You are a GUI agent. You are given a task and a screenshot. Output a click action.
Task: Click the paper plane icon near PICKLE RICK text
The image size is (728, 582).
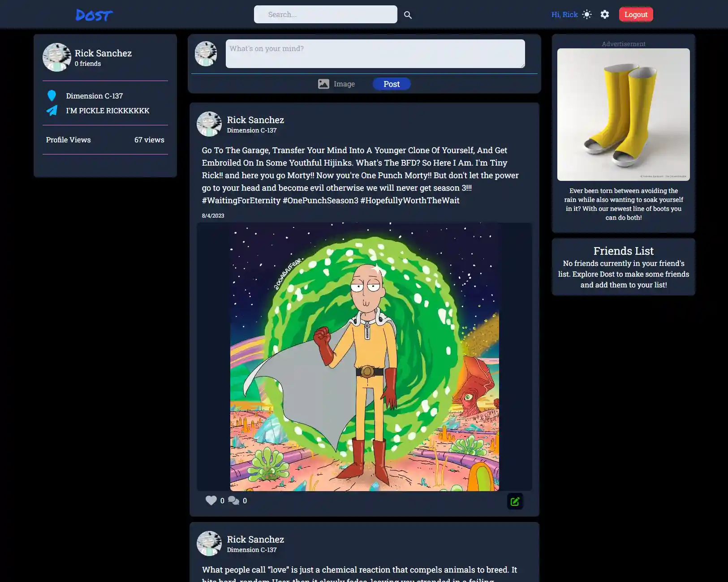click(52, 111)
